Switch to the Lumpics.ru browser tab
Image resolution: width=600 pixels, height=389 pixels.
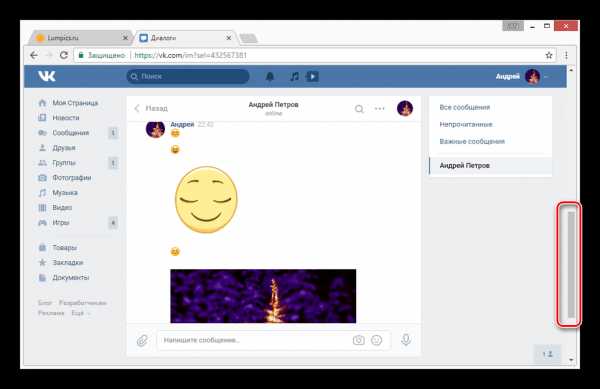(81, 38)
